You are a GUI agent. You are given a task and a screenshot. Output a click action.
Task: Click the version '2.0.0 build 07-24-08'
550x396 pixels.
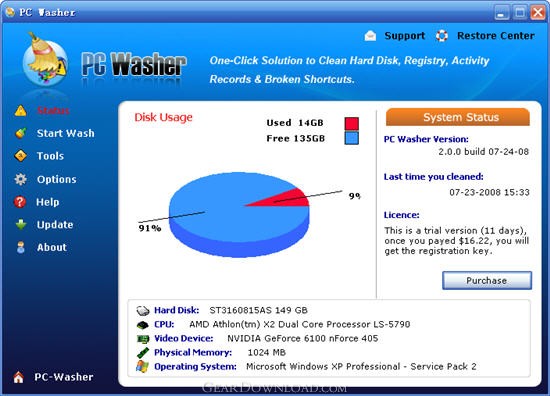point(483,152)
